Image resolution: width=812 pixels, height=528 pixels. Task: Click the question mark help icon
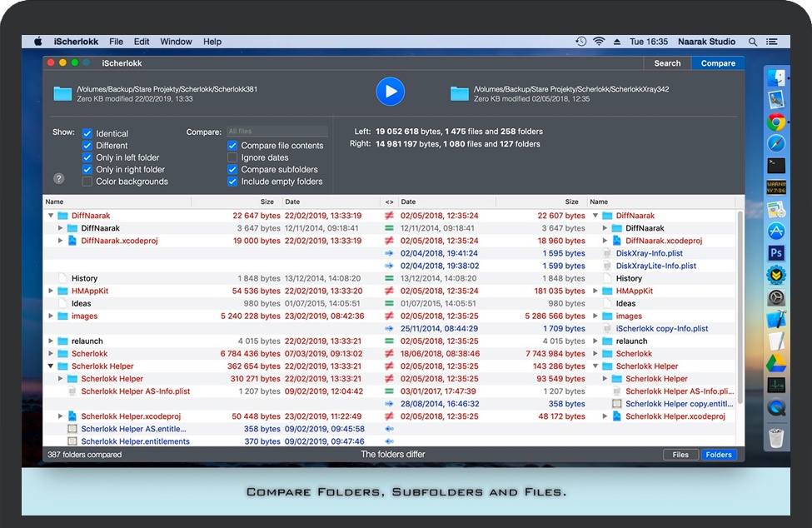coord(59,178)
